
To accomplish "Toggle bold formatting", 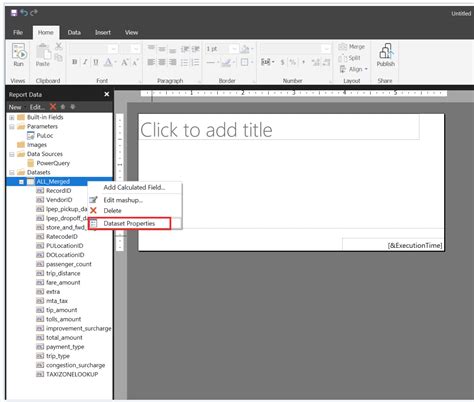I will [x=75, y=62].
